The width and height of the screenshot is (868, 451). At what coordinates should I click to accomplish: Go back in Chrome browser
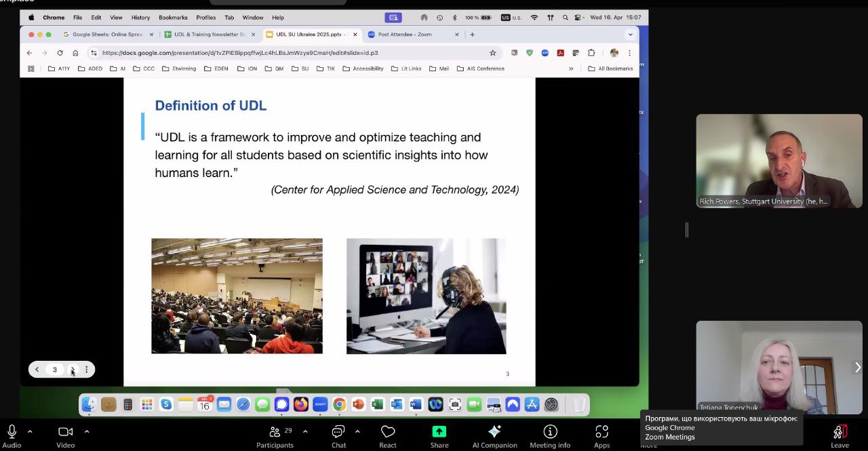[x=29, y=53]
